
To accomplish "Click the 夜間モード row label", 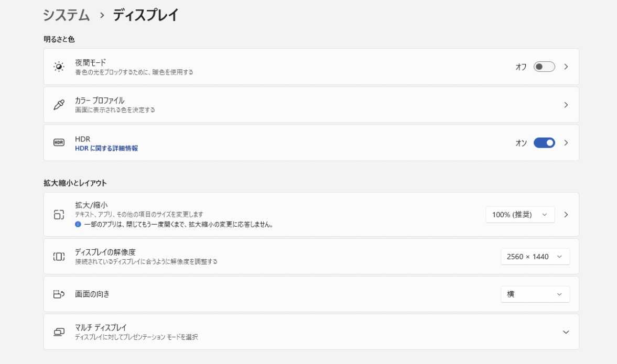I will pyautogui.click(x=91, y=63).
